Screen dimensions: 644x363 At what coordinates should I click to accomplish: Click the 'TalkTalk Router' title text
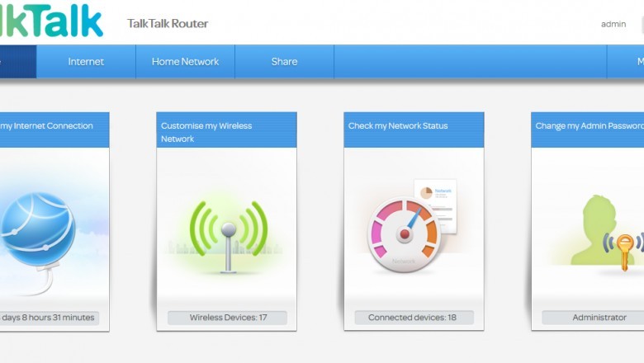pos(168,23)
